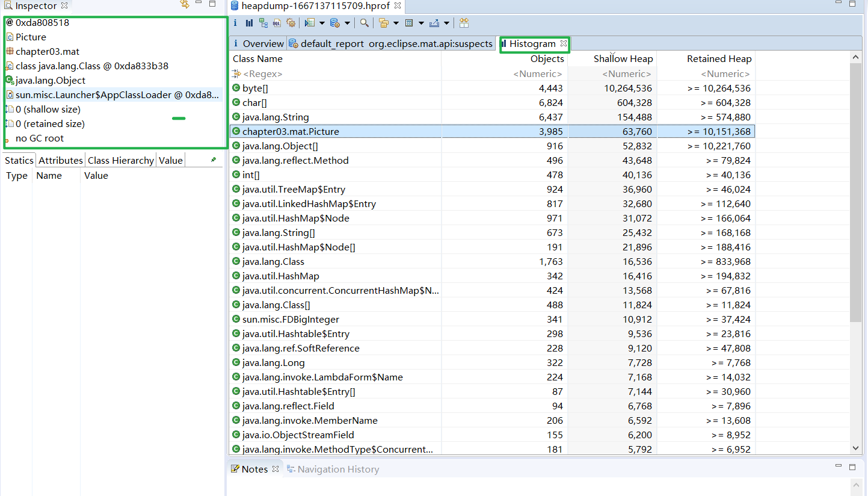This screenshot has height=496, width=868.
Task: Click the histogram vertical scrollbar thumb
Action: tap(856, 191)
